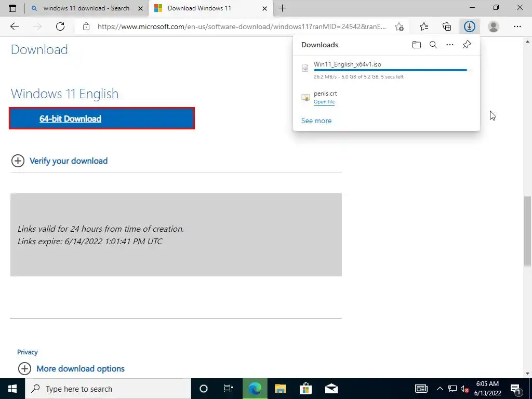This screenshot has height=399, width=532.
Task: Close the Download Windows 11 tab
Action: tap(264, 8)
